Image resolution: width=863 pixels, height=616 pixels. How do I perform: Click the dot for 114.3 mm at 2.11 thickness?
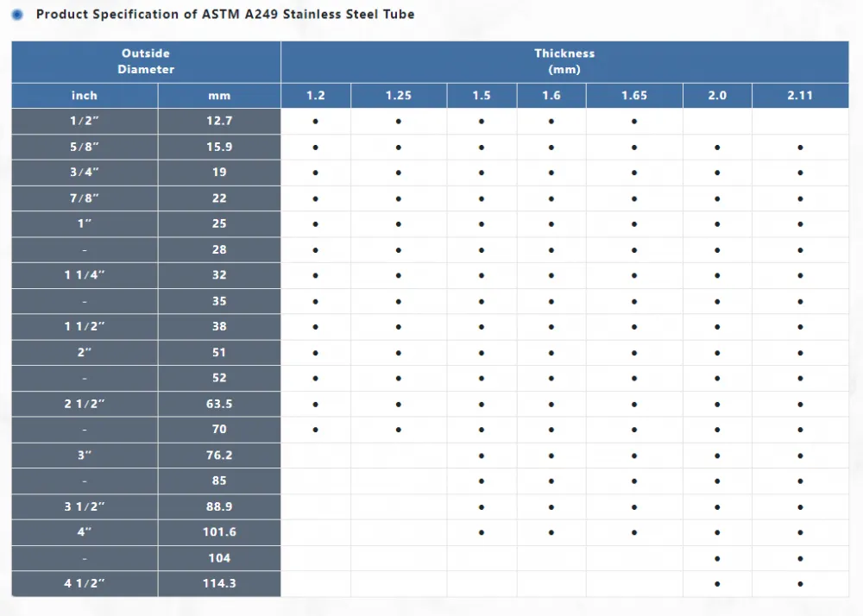point(800,584)
